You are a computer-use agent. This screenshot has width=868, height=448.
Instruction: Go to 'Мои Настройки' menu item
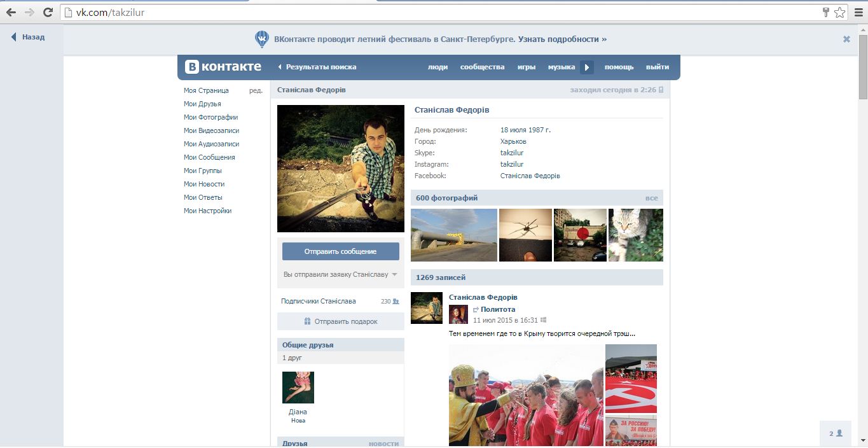coord(207,211)
